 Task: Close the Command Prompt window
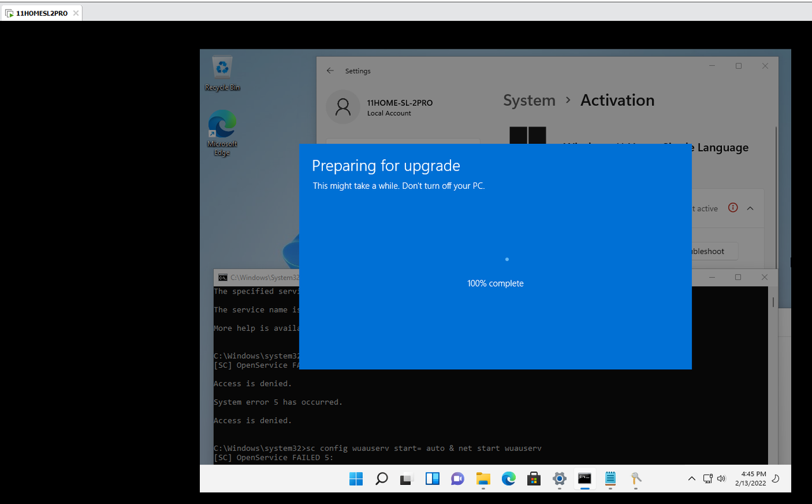[x=764, y=277]
